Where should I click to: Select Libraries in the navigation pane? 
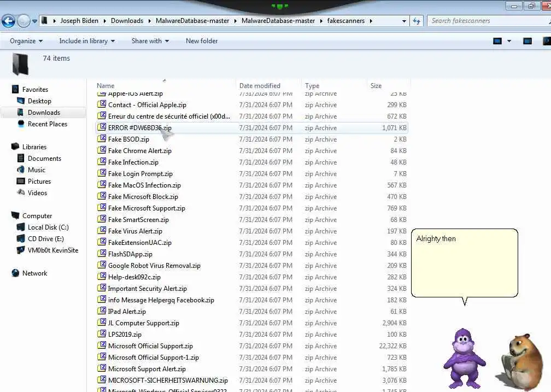tap(34, 147)
